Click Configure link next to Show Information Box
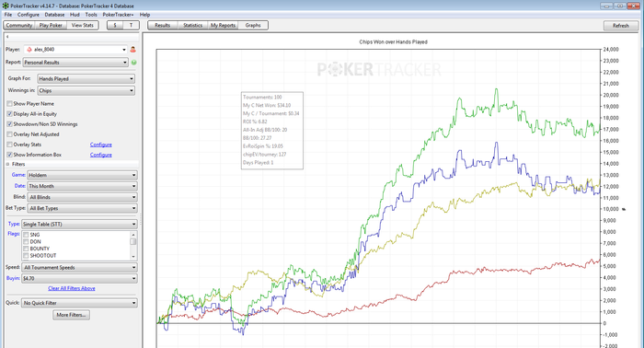Screen dimensions: 644x348 click(x=101, y=155)
